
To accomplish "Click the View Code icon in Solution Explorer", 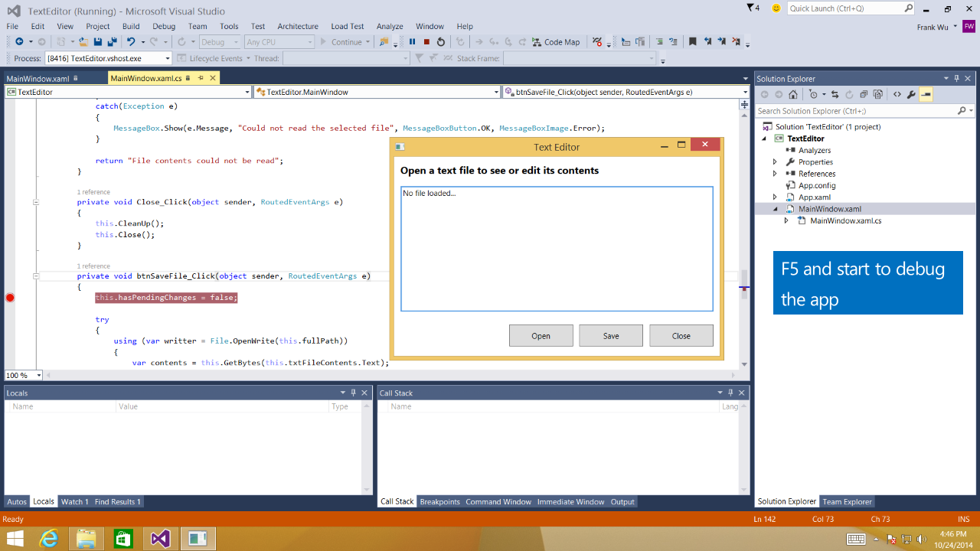I will point(897,95).
